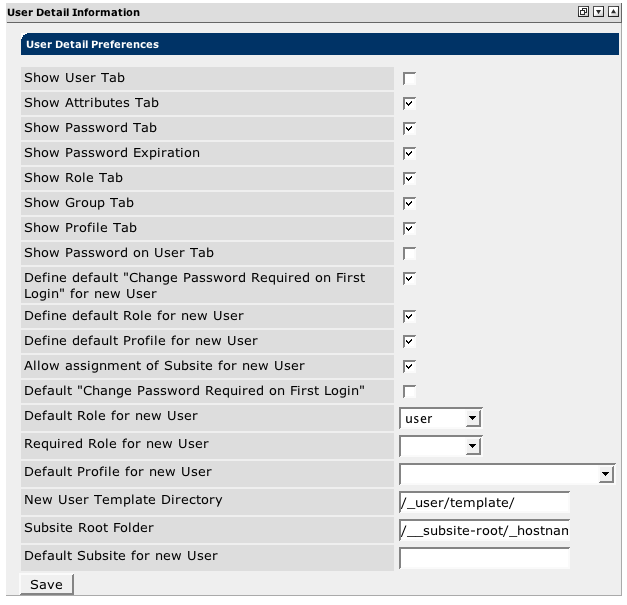Focus the Subsite Root Folder text field
Image resolution: width=627 pixels, height=605 pixels.
coord(484,530)
